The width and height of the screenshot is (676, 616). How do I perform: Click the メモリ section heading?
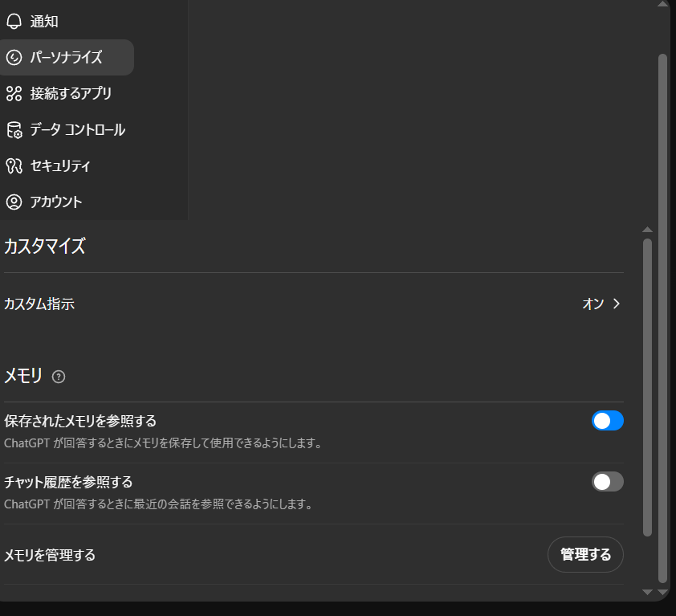point(23,376)
